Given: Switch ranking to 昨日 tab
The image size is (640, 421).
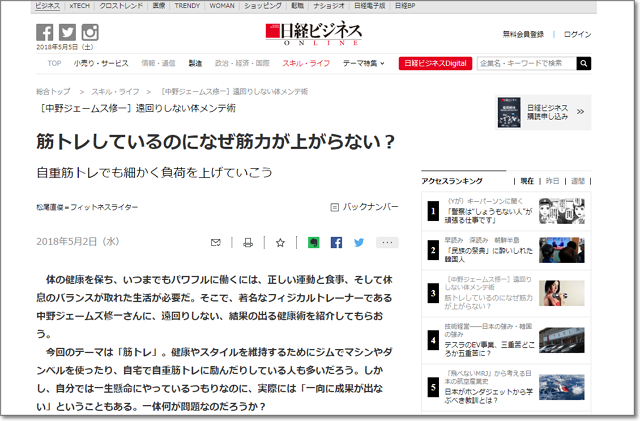Looking at the screenshot, I should point(553,181).
